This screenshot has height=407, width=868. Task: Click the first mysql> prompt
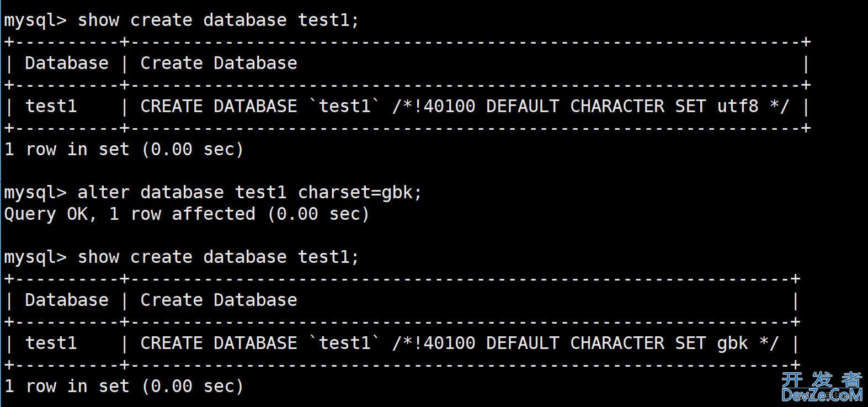click(35, 21)
